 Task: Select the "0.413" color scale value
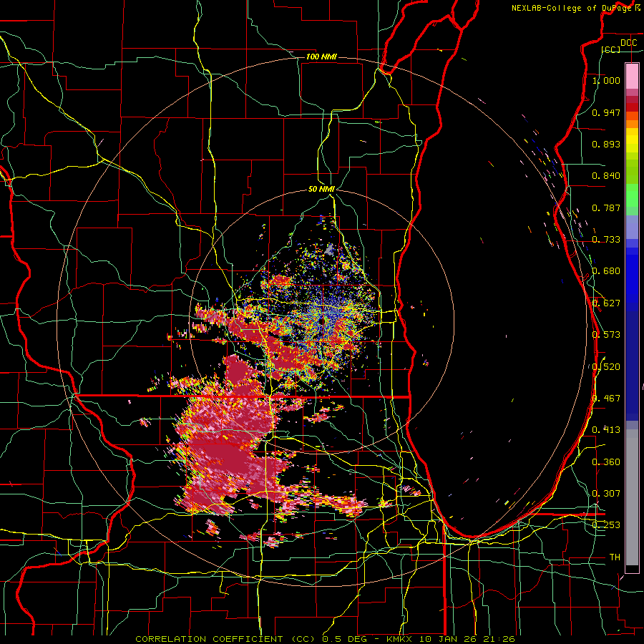coord(606,430)
